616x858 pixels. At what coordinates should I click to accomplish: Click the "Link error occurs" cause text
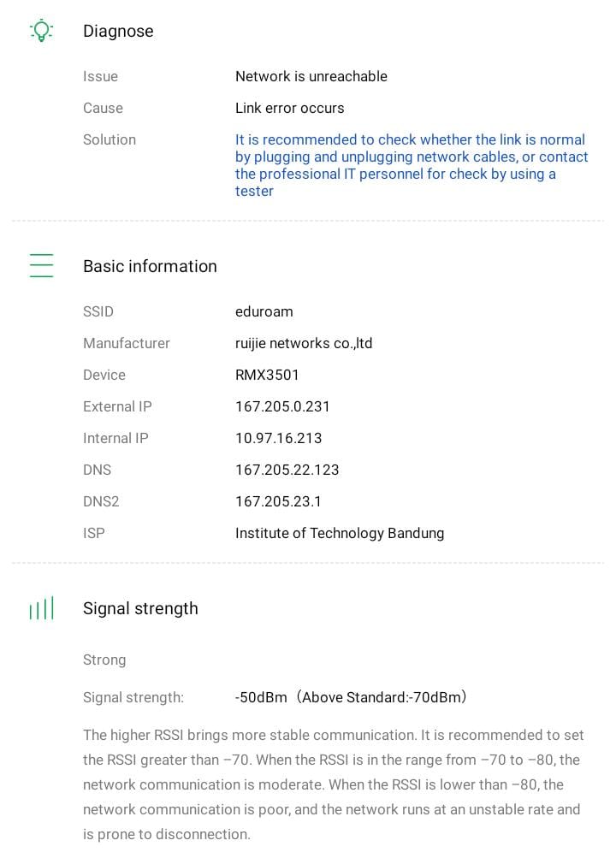coord(290,108)
